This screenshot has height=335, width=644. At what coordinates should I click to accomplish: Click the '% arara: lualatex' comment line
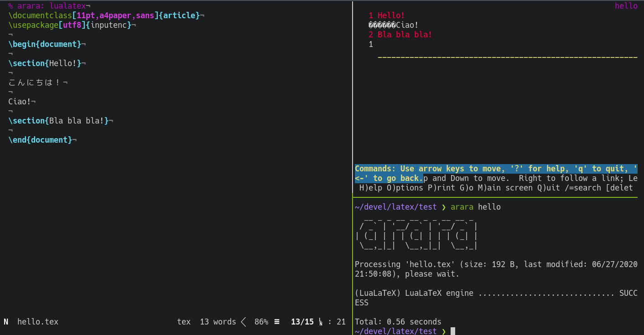coord(49,6)
